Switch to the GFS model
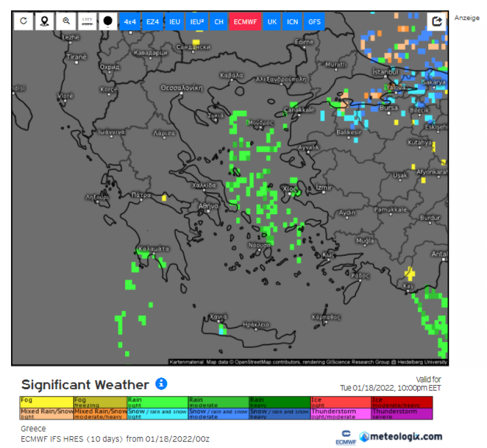 314,22
